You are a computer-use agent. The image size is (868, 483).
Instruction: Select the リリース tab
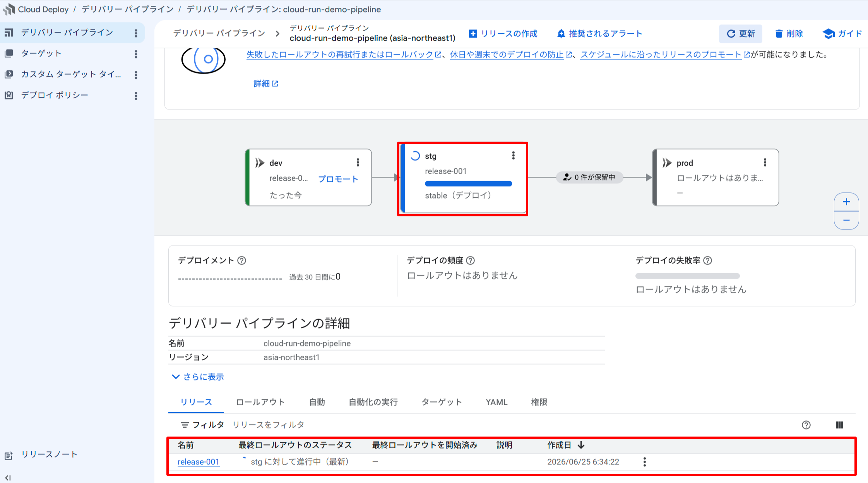(196, 402)
